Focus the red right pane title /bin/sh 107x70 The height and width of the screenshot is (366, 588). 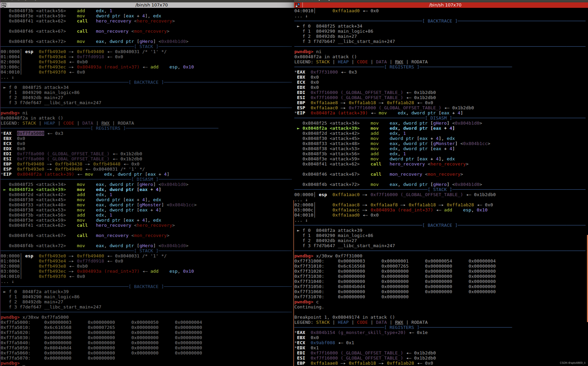445,5
